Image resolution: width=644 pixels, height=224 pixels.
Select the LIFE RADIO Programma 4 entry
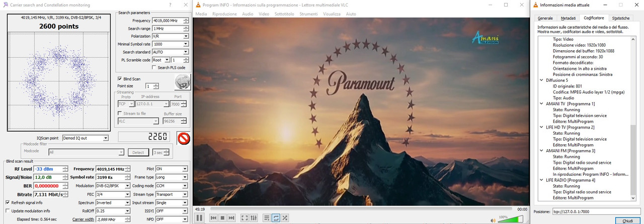click(571, 180)
